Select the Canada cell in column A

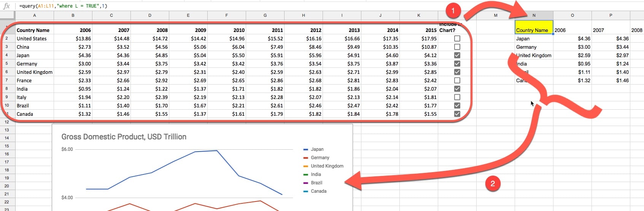(34, 114)
